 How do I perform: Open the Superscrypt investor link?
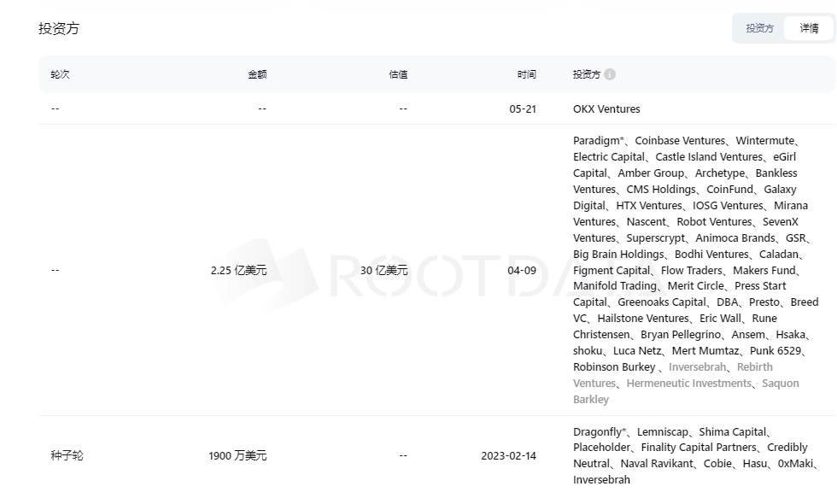pyautogui.click(x=656, y=238)
